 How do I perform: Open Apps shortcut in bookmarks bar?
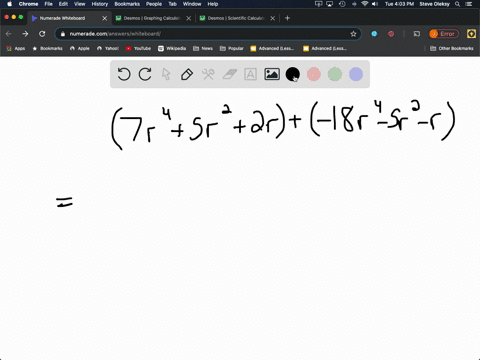pyautogui.click(x=16, y=48)
